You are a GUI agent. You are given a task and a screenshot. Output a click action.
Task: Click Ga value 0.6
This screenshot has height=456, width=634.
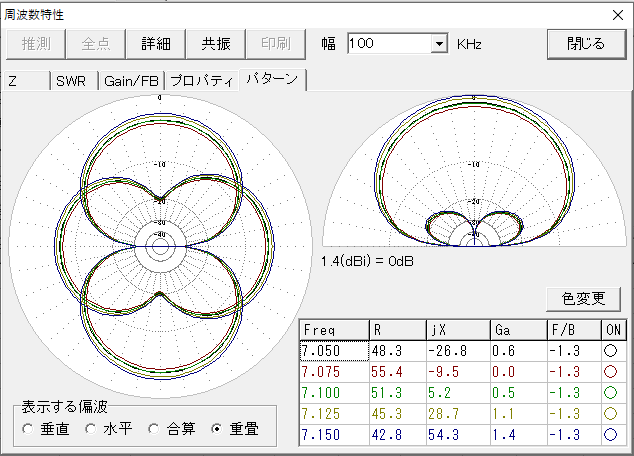[519, 350]
